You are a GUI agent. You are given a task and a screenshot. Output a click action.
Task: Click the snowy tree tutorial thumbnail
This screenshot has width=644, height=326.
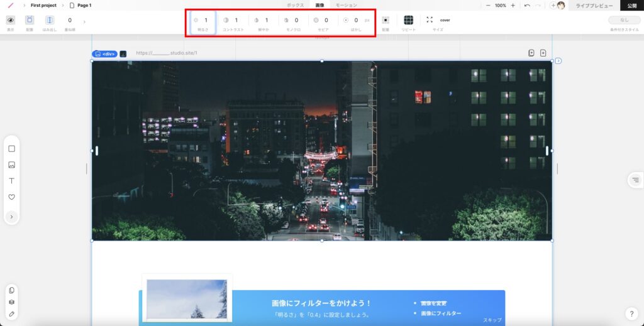click(x=187, y=299)
